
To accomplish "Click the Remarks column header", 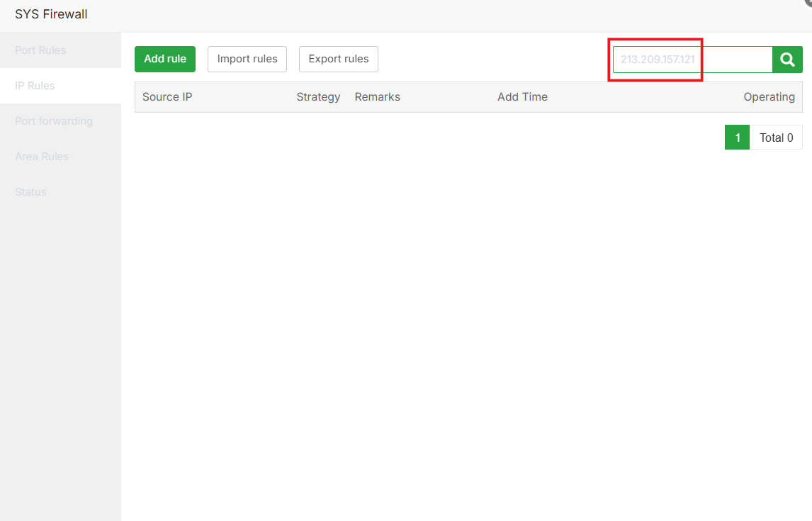I will point(378,97).
